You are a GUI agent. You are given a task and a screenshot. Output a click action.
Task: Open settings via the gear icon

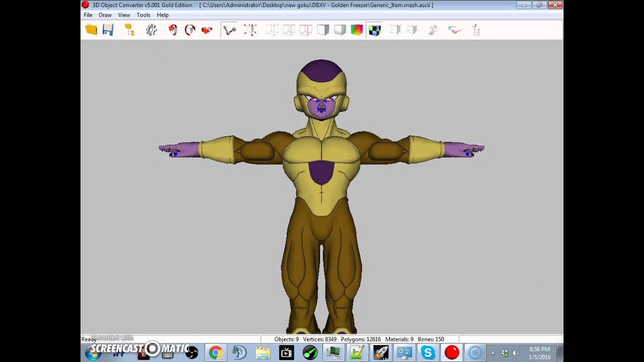(151, 30)
